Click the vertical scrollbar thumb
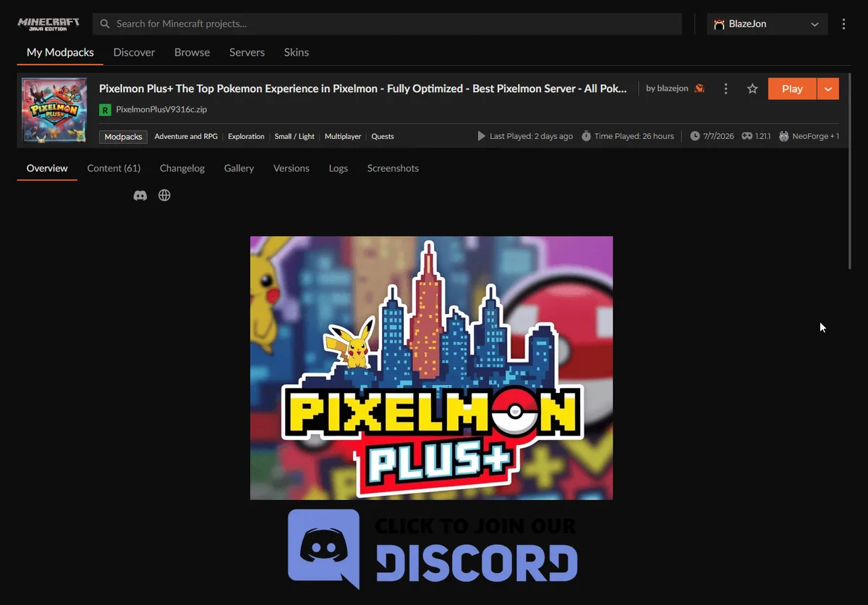Screen dimensions: 868x605 [x=851, y=172]
